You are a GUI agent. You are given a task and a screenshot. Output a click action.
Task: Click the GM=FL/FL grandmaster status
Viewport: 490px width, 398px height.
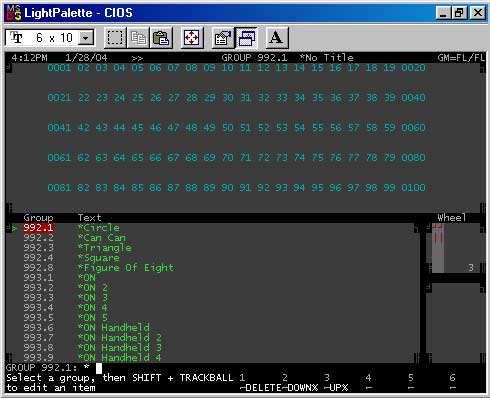(x=461, y=58)
